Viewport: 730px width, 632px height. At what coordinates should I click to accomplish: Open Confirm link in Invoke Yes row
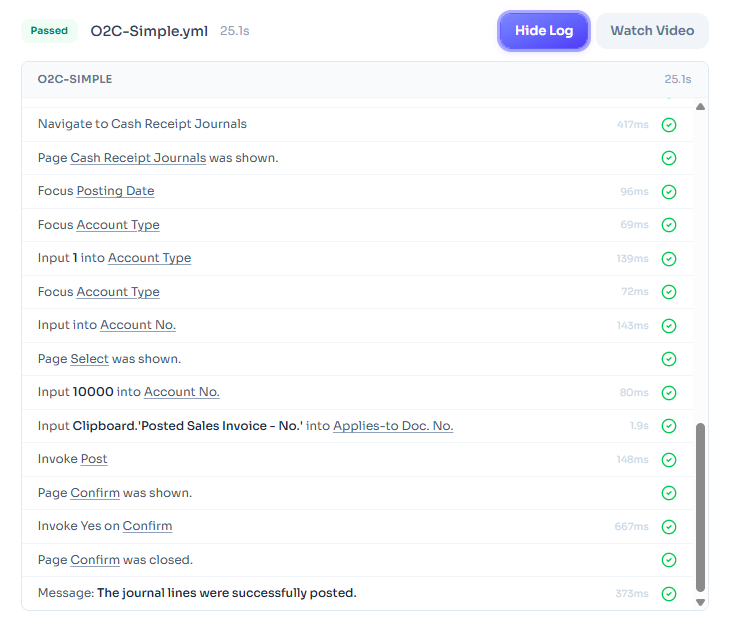(147, 526)
